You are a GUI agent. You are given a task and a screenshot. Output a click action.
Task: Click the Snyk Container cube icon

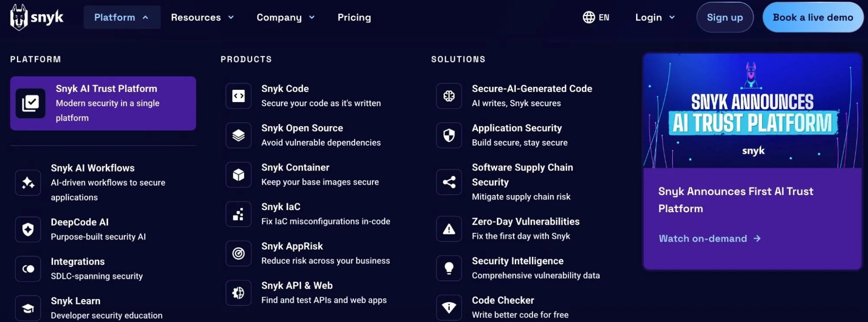coord(238,175)
